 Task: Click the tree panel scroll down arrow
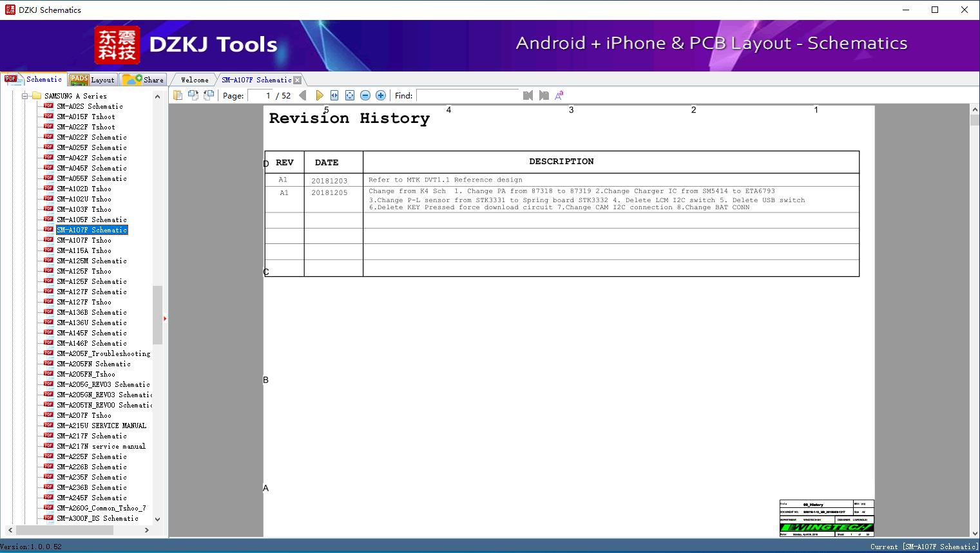pos(157,519)
